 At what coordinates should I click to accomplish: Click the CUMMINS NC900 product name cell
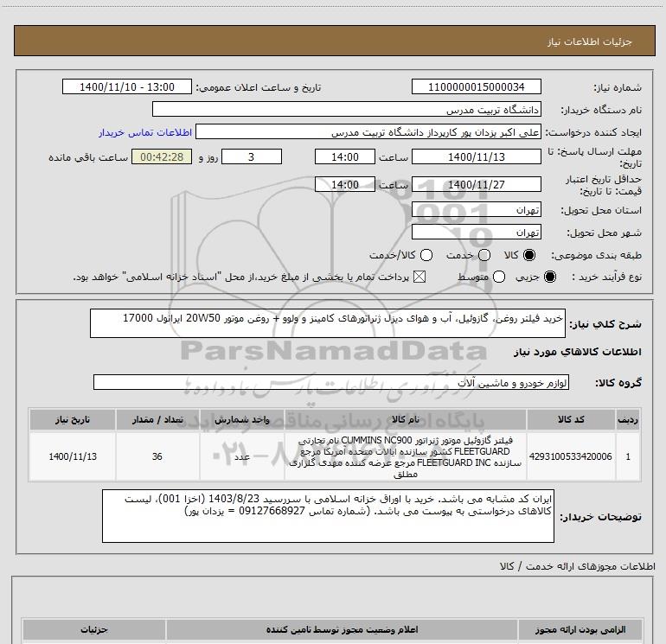[405, 456]
